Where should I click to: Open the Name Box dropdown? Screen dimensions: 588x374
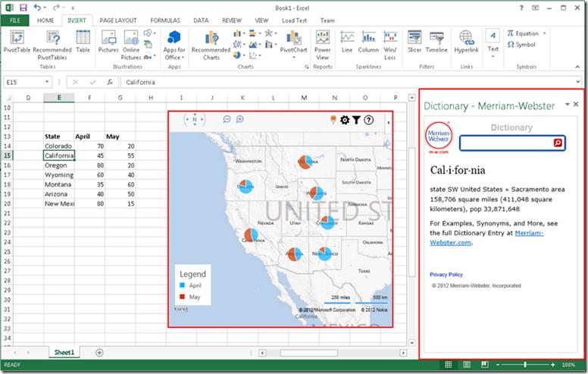coord(47,82)
